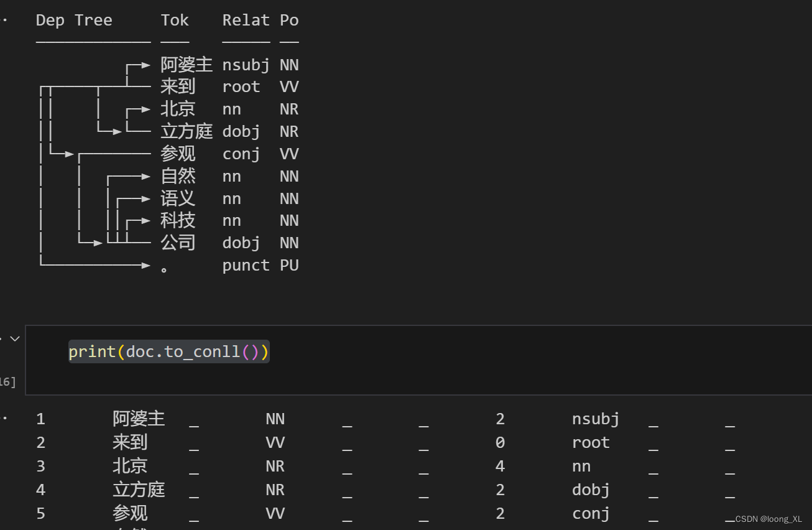Click the 'nn' relation beside 语义

[x=232, y=198]
